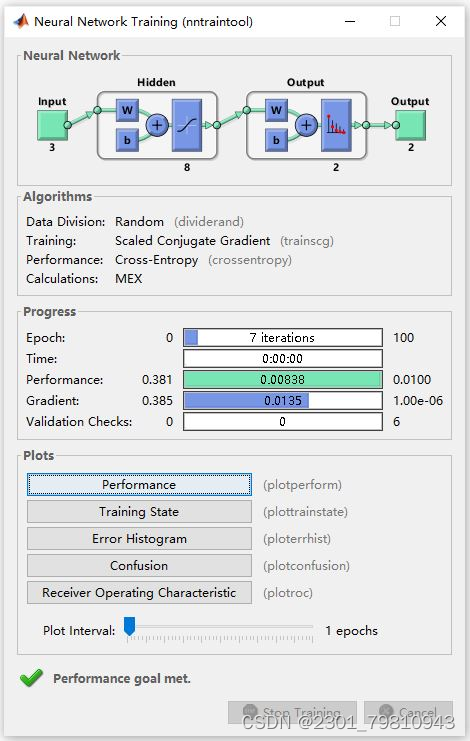Click the '(plotroc)' label
Image resolution: width=470 pixels, height=741 pixels.
(x=288, y=593)
